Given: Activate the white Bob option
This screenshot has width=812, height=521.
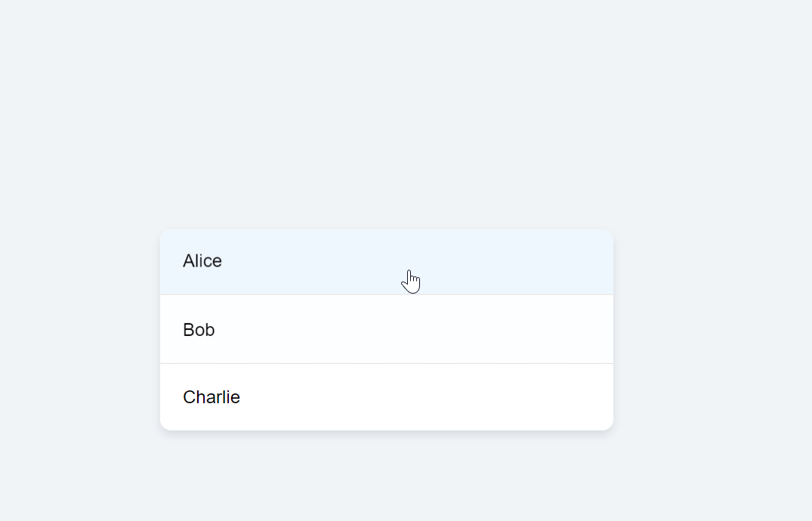Looking at the screenshot, I should [x=386, y=329].
